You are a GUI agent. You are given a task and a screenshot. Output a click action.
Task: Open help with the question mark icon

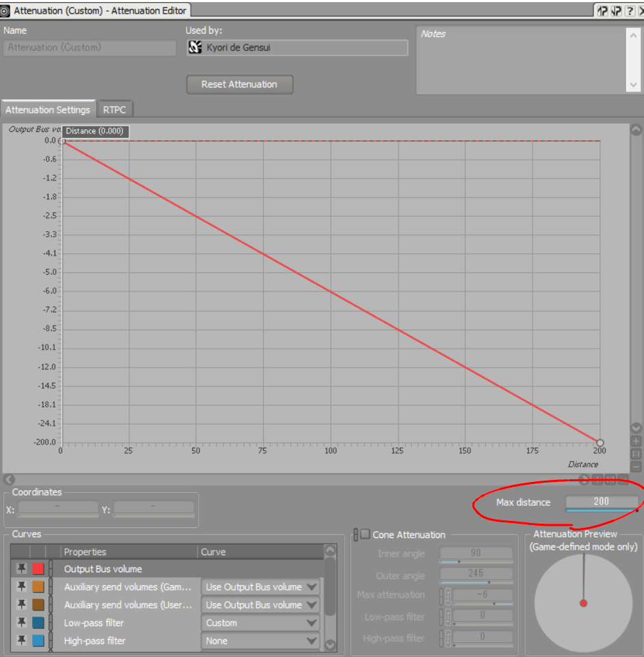point(630,10)
